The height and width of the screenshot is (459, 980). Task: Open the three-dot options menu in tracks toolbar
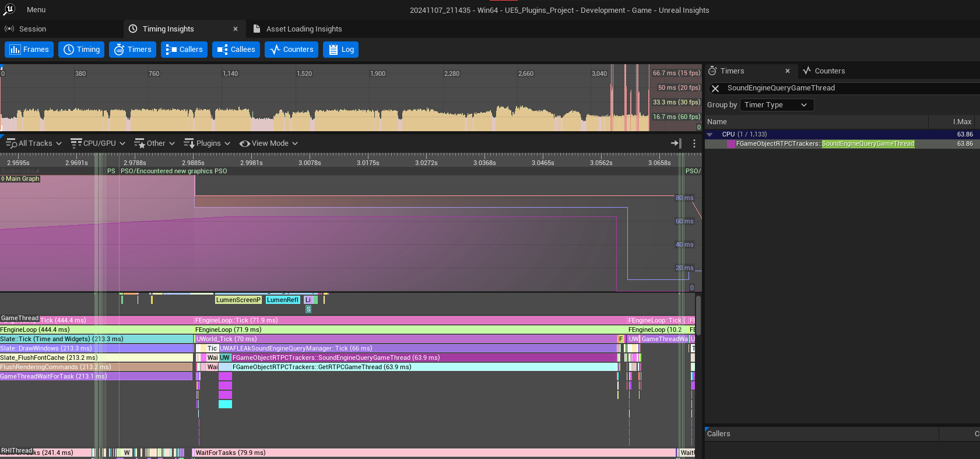point(694,143)
